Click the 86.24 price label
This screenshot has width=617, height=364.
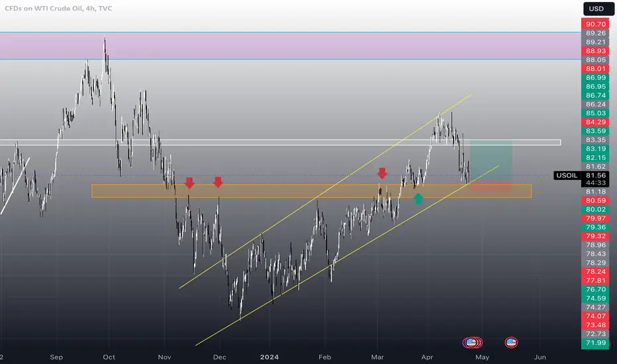pos(596,105)
